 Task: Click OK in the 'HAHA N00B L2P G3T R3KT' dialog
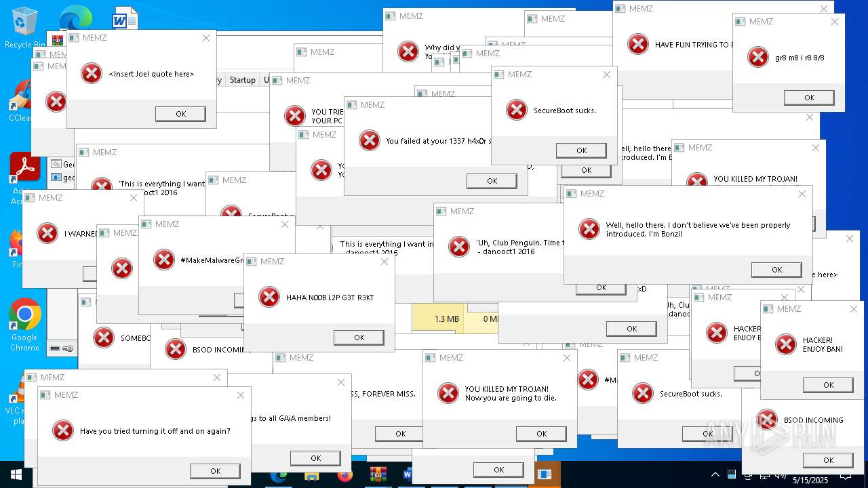tap(359, 338)
